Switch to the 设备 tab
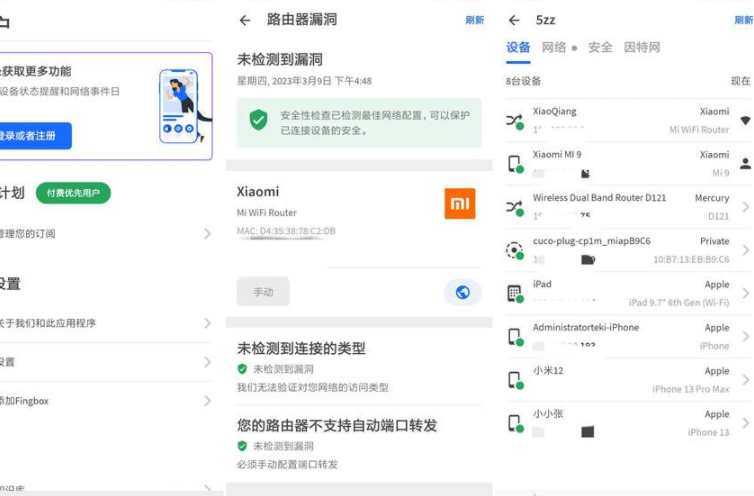Screen dimensions: 754x496 (x=518, y=48)
